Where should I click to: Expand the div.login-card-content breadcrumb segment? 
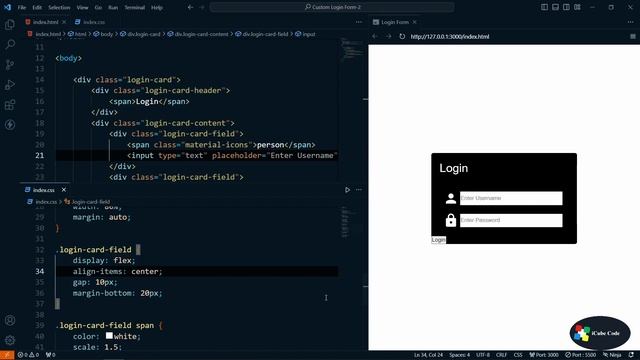click(x=198, y=34)
